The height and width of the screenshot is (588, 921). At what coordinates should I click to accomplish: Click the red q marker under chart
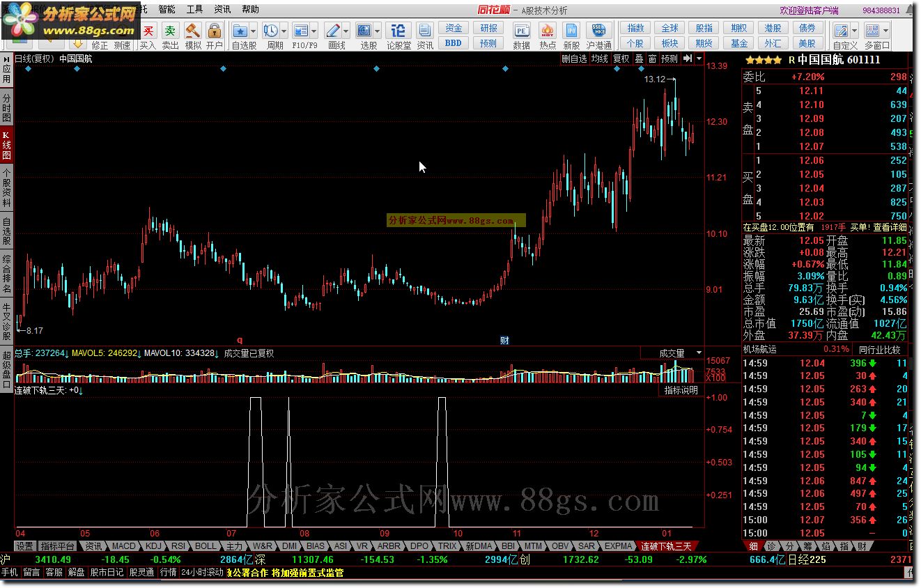tap(239, 340)
